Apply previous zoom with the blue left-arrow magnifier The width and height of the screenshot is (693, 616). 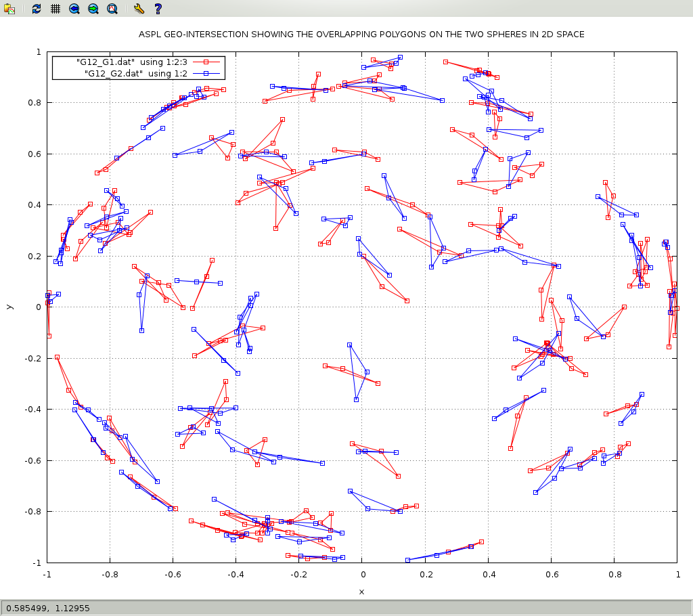pos(74,9)
